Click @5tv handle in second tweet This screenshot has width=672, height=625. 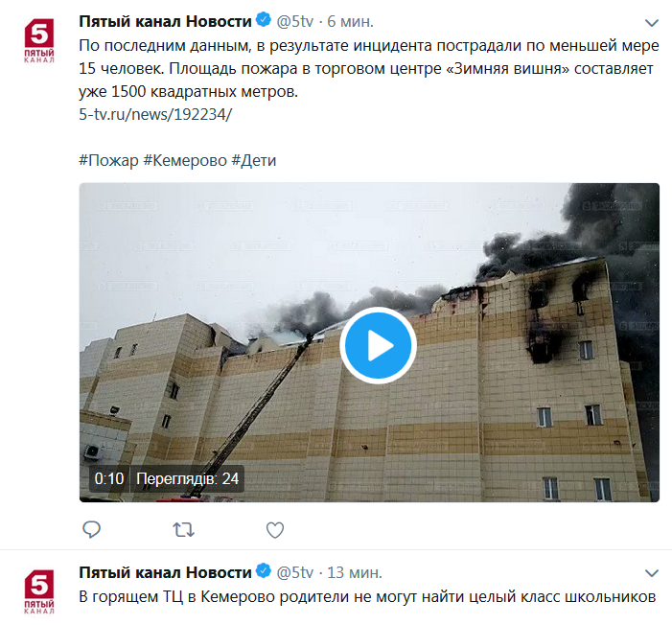(295, 572)
